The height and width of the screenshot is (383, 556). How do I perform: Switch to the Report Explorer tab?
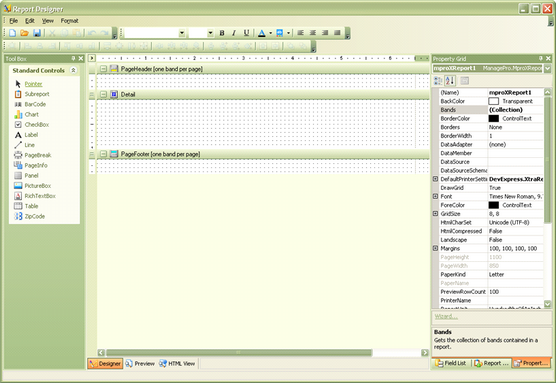[491, 363]
